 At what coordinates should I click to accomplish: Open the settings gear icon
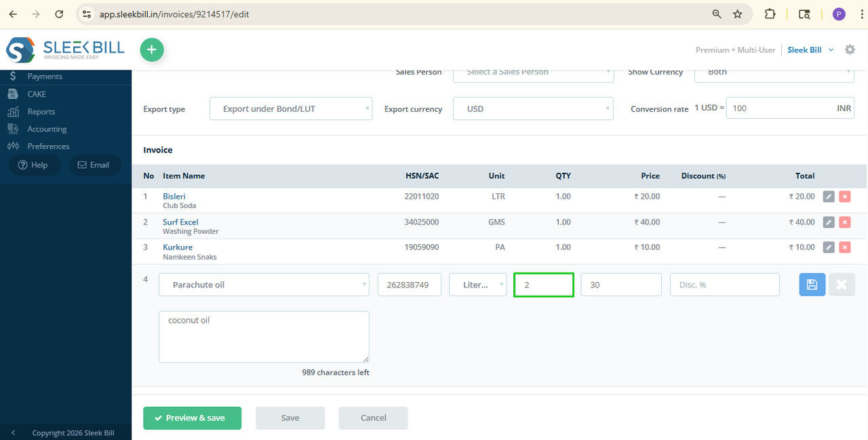coord(850,49)
